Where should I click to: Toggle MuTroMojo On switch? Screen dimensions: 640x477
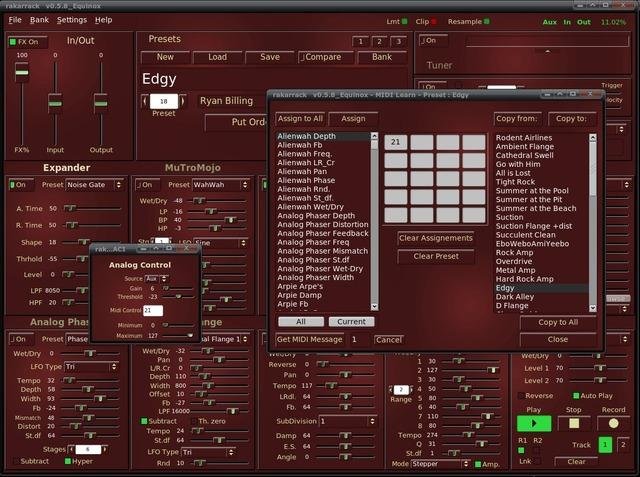coord(147,185)
